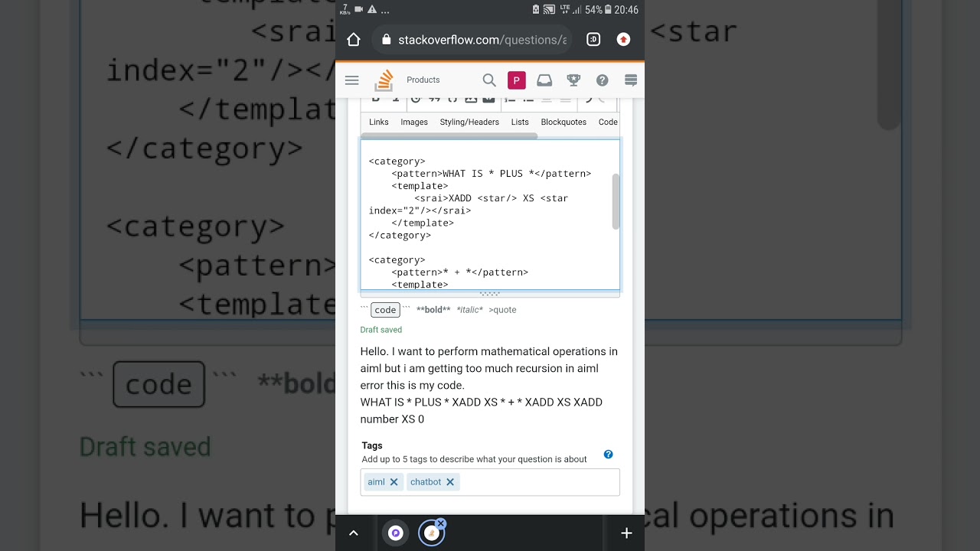The image size is (980, 551).
Task: Click the help tabs horizontal scrollbar
Action: coord(449,135)
